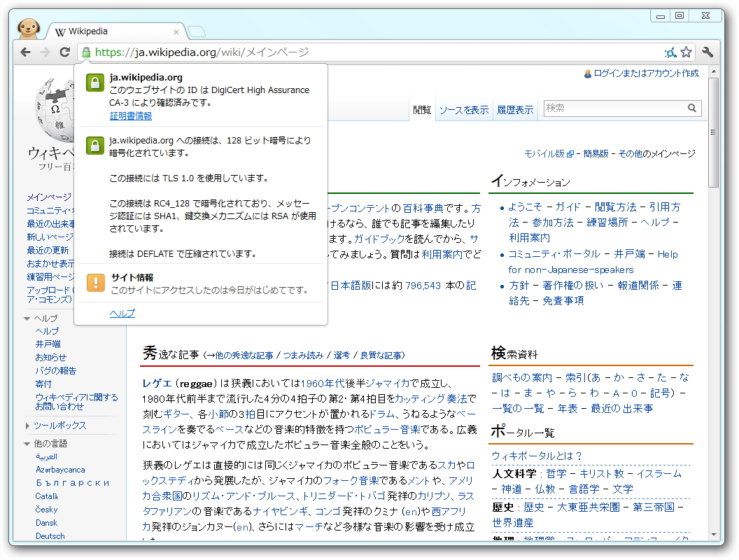
Task: Open the 履歴表示 tab
Action: tap(514, 108)
